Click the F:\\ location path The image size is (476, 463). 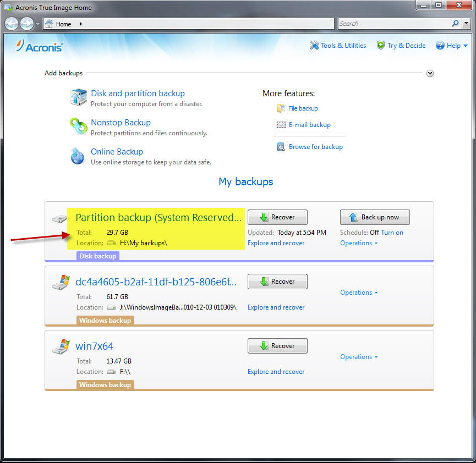point(125,372)
